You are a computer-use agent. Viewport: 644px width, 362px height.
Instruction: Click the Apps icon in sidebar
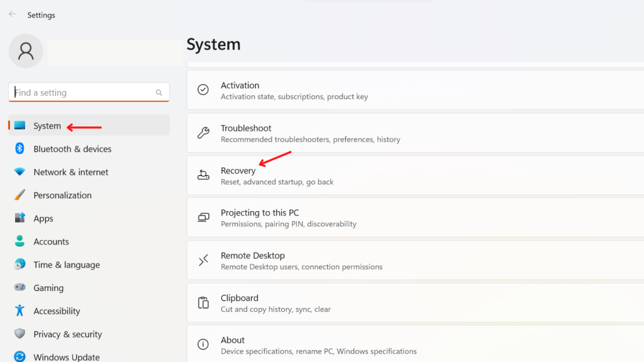[x=19, y=218]
